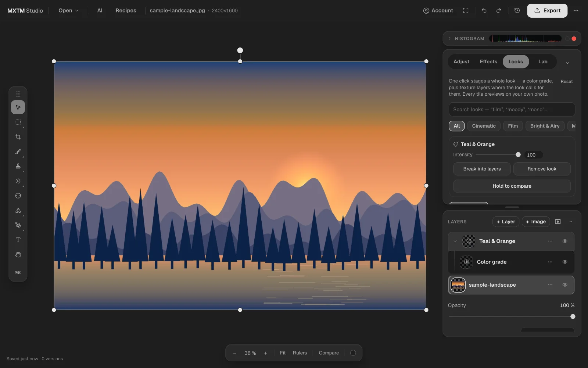Open the more options menu beside Export
This screenshot has width=588, height=368.
[x=576, y=11]
